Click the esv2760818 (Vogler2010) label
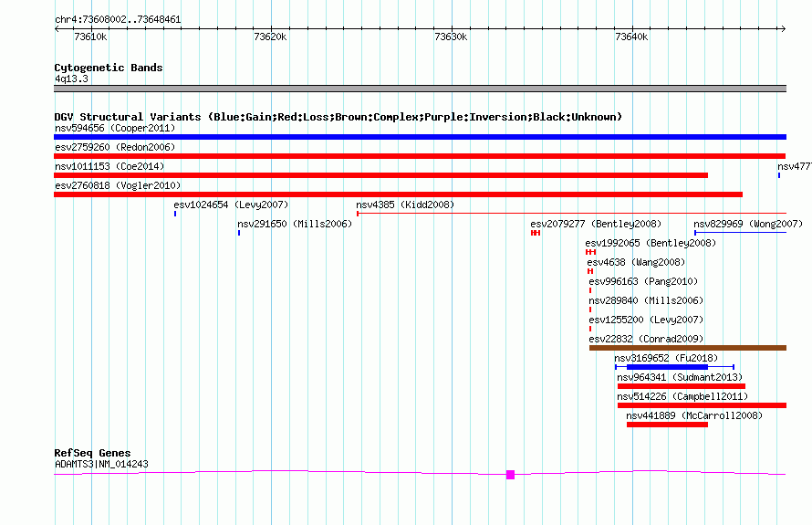Viewport: 812px width, 525px height. tap(118, 185)
